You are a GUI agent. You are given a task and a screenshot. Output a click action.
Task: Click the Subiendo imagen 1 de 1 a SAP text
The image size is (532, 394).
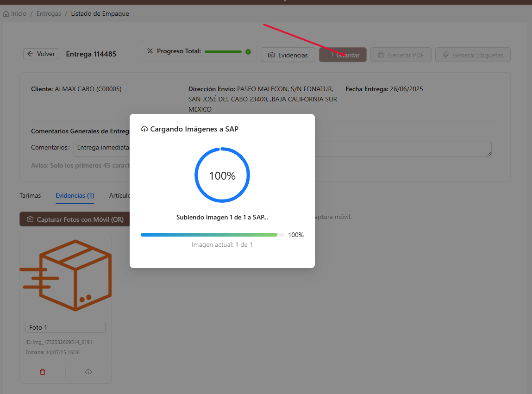[x=222, y=217]
